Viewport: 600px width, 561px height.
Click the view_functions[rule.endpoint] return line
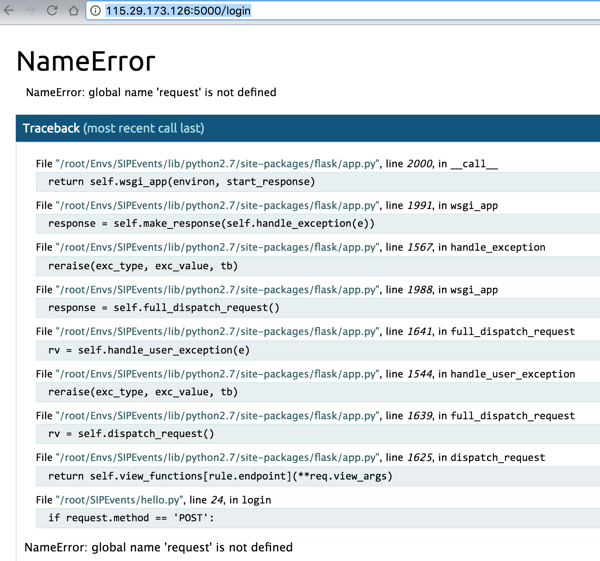tap(220, 476)
